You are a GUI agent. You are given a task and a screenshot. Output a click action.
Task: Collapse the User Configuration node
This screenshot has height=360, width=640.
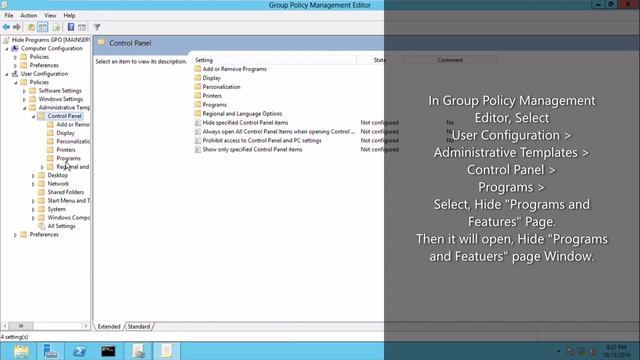[7, 74]
